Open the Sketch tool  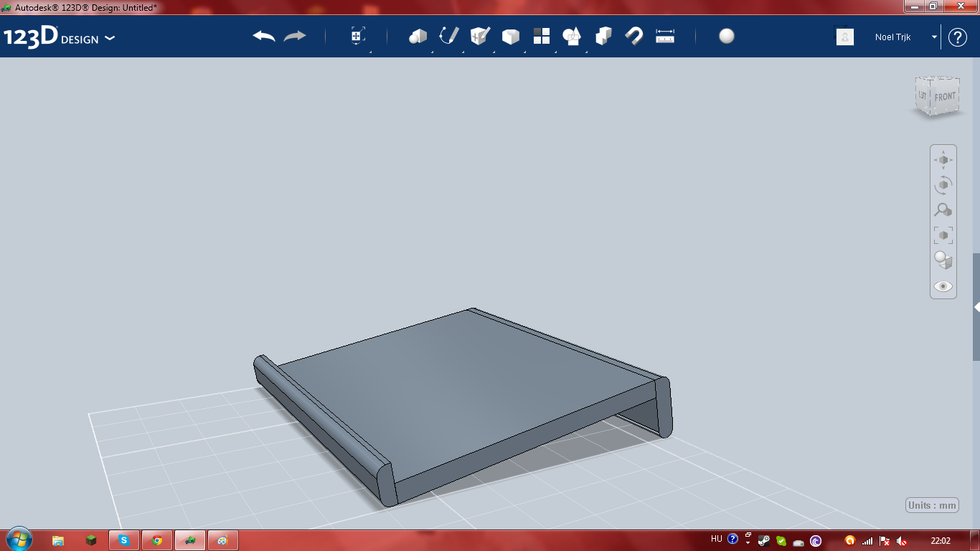[449, 36]
